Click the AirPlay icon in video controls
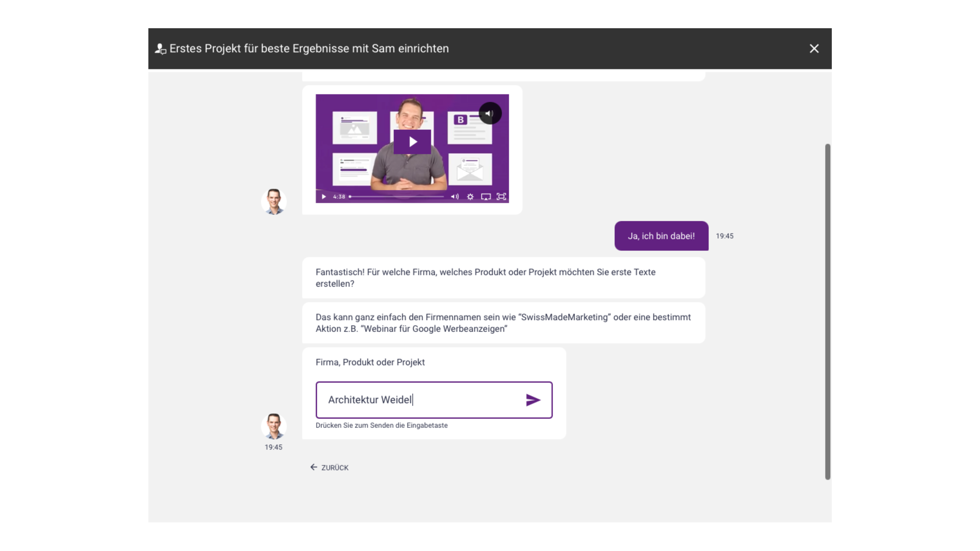980x551 pixels. click(x=486, y=197)
